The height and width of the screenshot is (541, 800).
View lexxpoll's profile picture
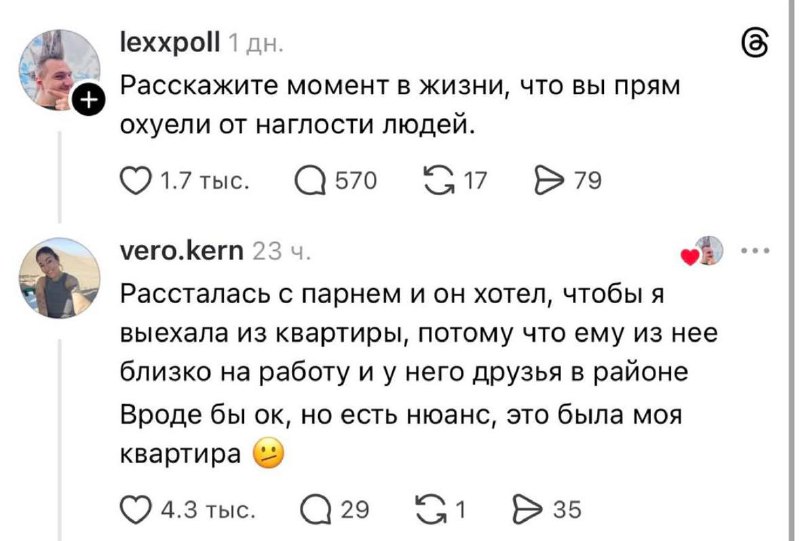point(56,68)
